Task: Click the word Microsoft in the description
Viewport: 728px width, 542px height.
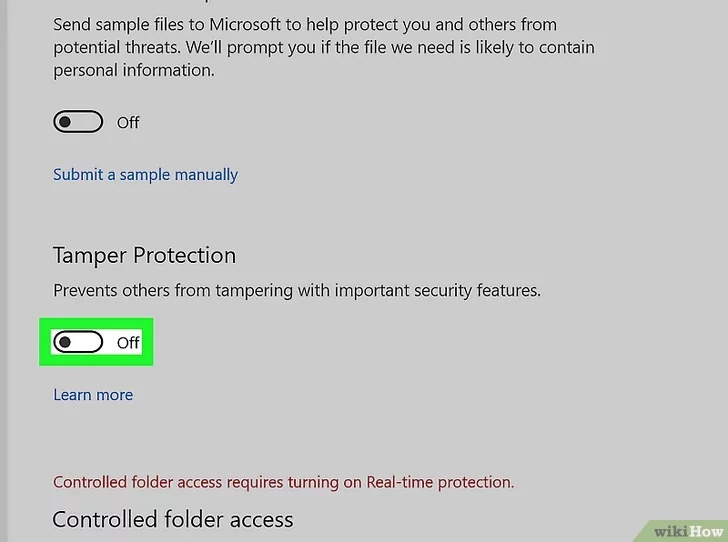Action: (245, 25)
